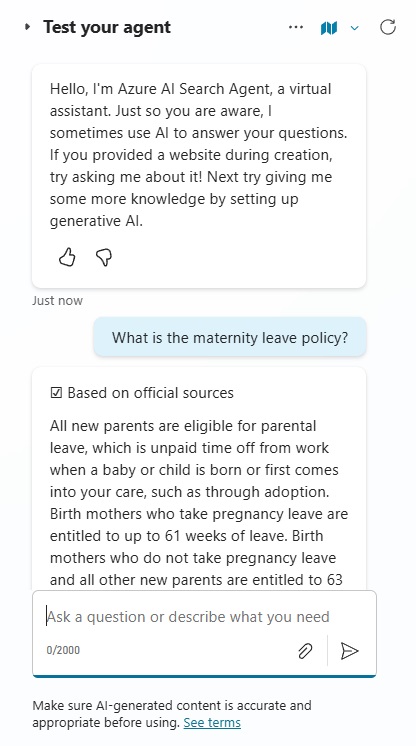Screen dimensions: 416x746
Task: Focus the Ask a question input field
Action: (x=204, y=617)
